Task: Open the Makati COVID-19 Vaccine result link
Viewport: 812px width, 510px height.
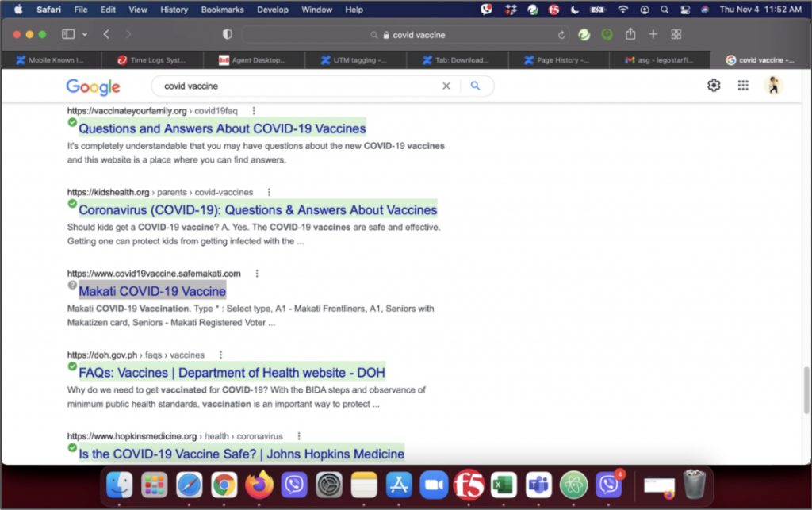Action: (x=151, y=291)
